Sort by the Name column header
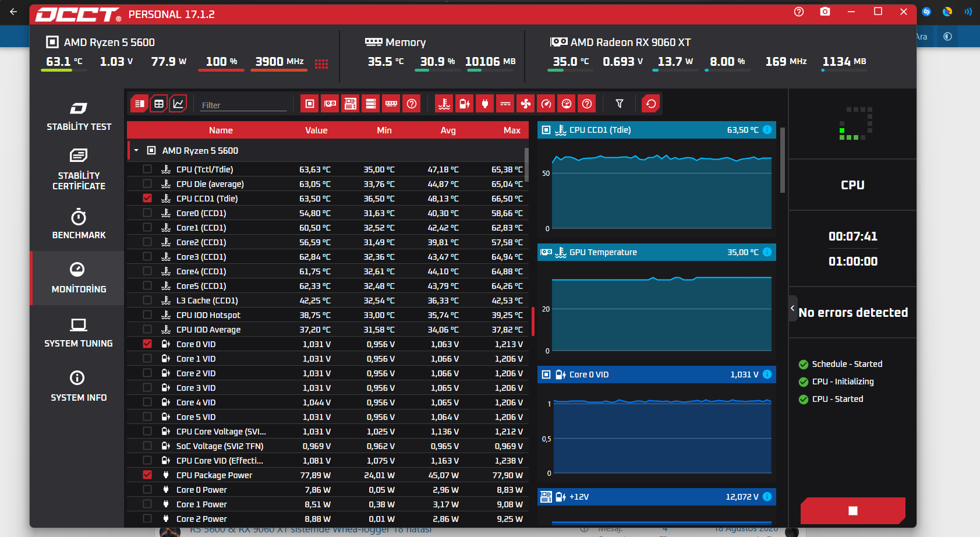 pyautogui.click(x=221, y=130)
